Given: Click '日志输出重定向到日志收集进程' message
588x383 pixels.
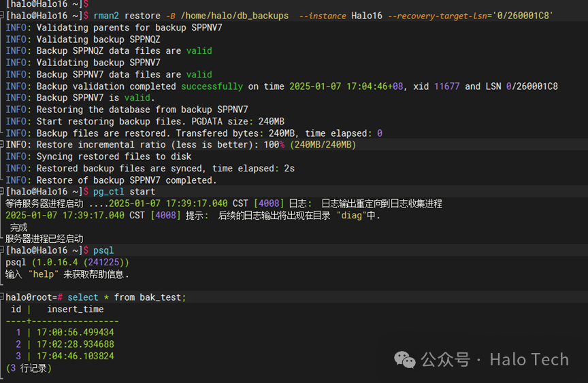Looking at the screenshot, I should (x=382, y=203).
